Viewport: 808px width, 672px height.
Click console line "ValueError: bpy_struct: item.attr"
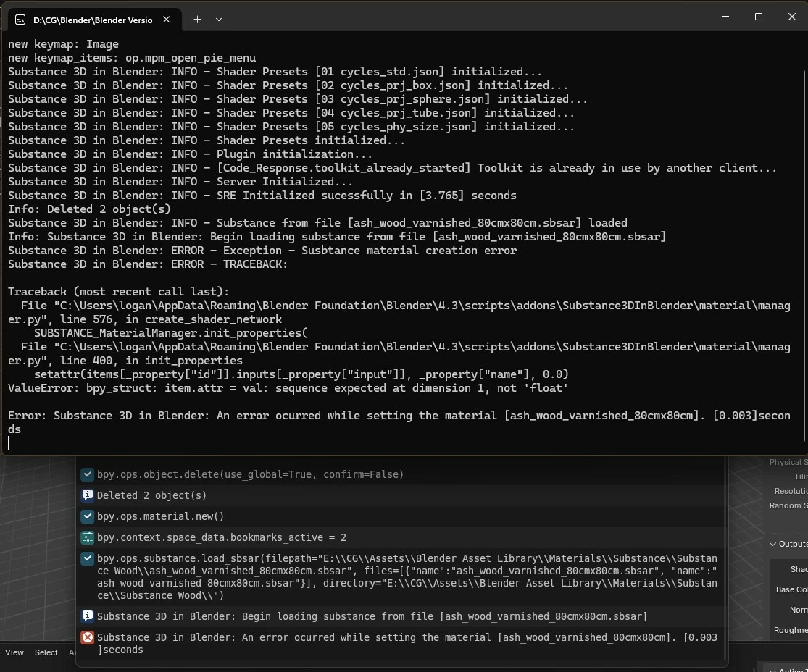click(x=288, y=388)
